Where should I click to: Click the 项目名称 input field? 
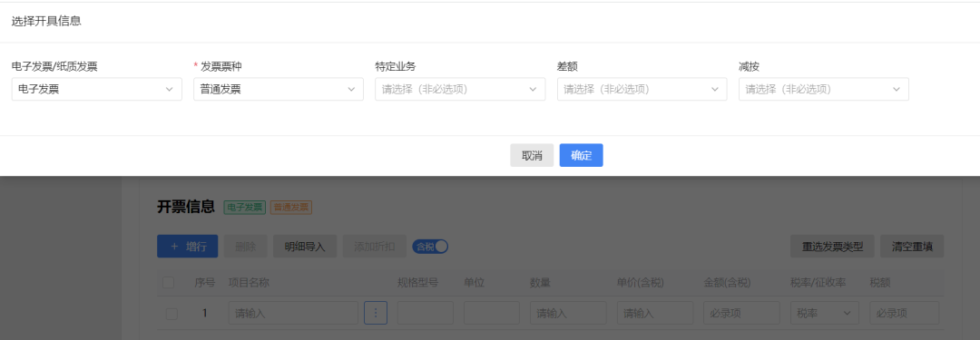click(x=293, y=313)
